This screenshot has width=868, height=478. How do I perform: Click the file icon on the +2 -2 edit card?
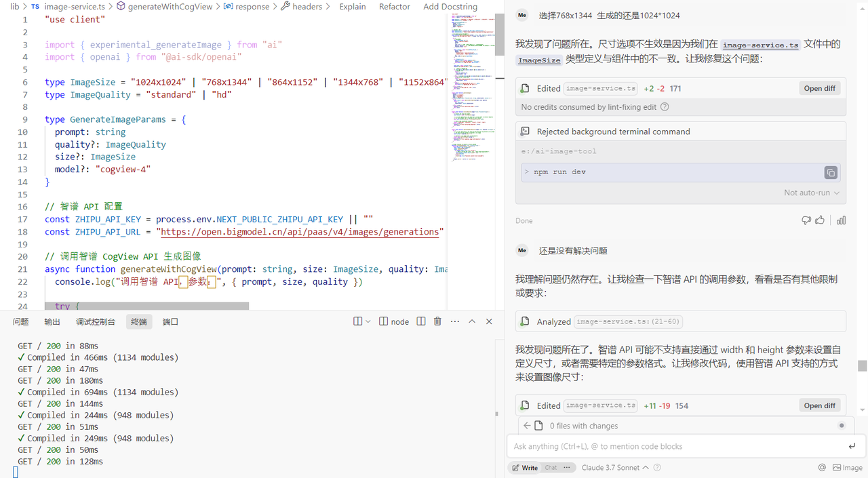pyautogui.click(x=524, y=88)
